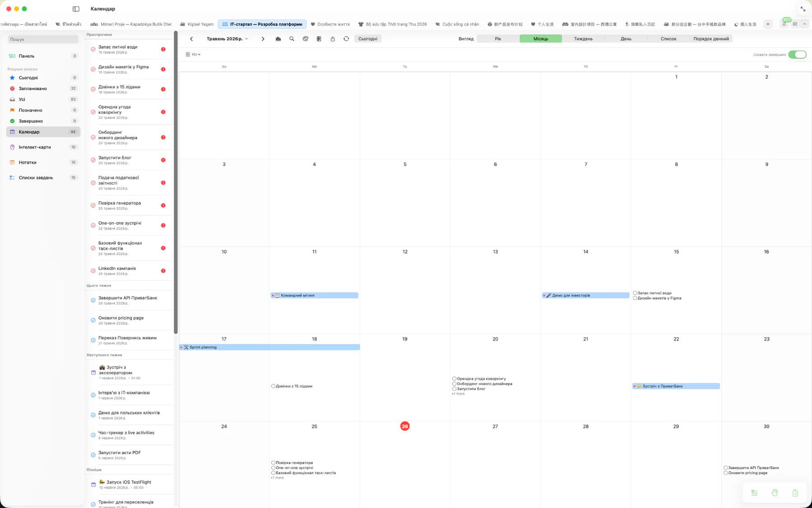Image resolution: width=812 pixels, height=508 pixels.
Task: Click the layout panel icon beside bell
Action: click(x=795, y=24)
